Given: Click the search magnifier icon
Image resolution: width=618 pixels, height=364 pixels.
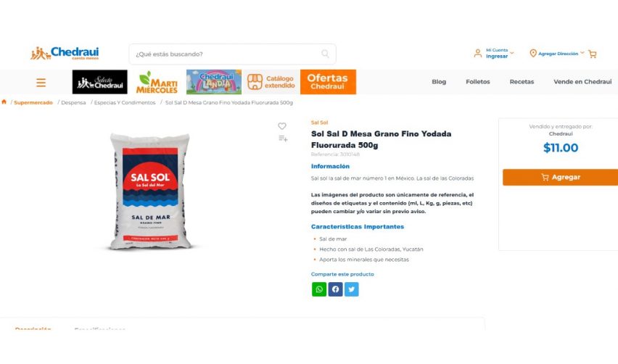Looking at the screenshot, I should pyautogui.click(x=325, y=54).
